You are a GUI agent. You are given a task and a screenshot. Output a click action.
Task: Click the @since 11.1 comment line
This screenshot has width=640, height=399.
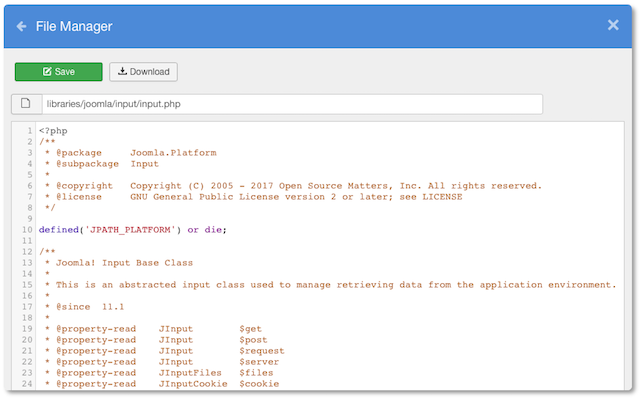84,307
